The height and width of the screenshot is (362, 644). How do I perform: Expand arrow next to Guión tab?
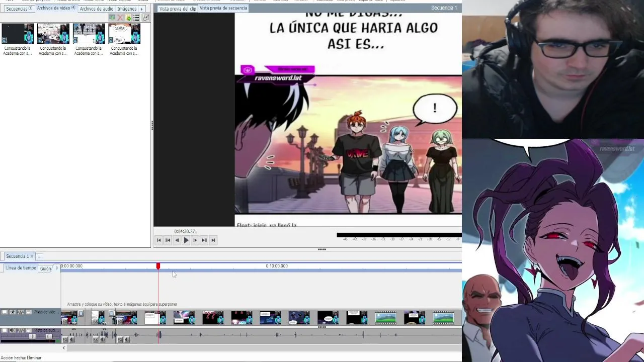pos(57,268)
